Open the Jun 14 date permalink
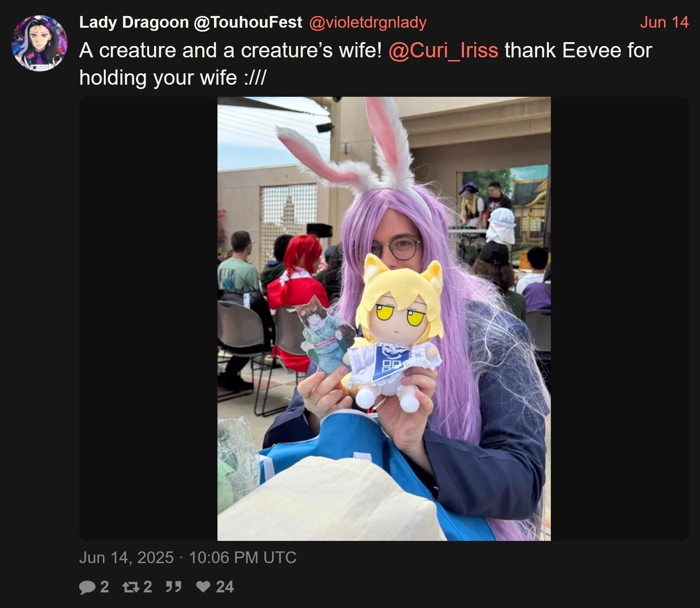Screen dimensions: 700x608 click(x=664, y=22)
